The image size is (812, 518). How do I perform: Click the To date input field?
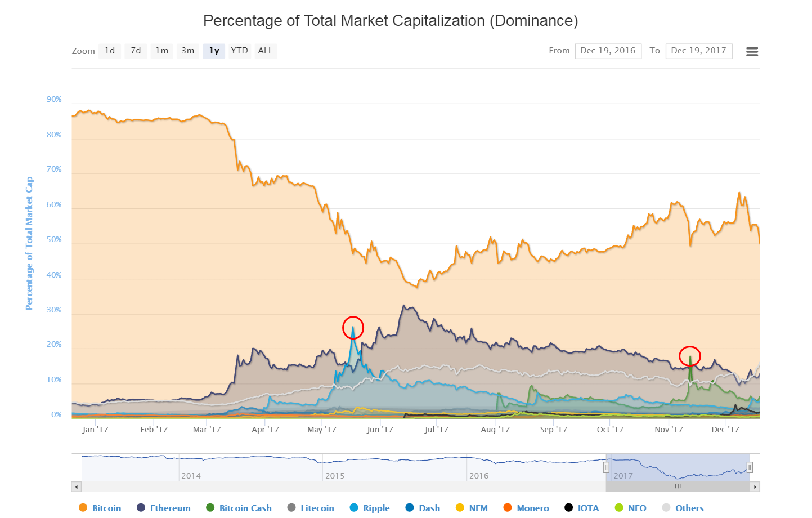698,51
